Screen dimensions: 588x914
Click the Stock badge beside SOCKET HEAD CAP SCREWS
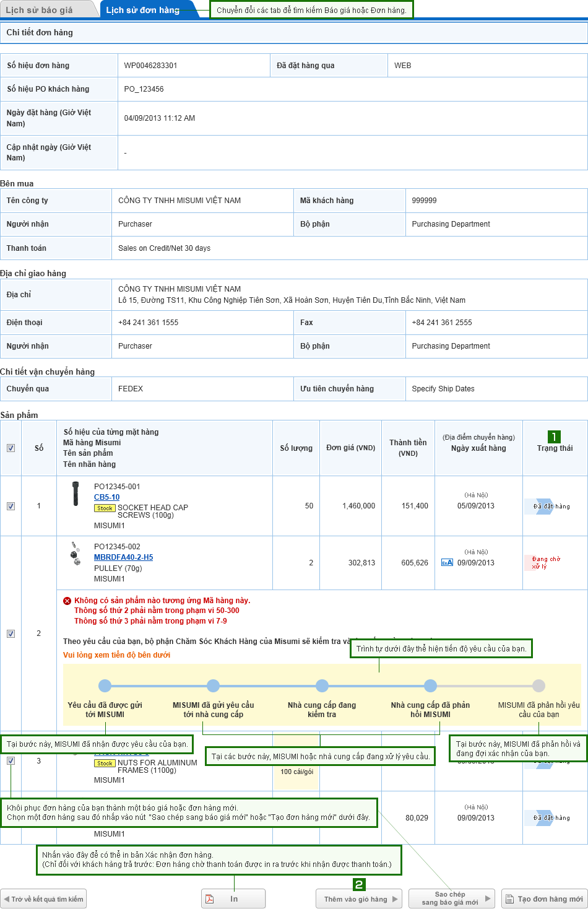(x=105, y=508)
